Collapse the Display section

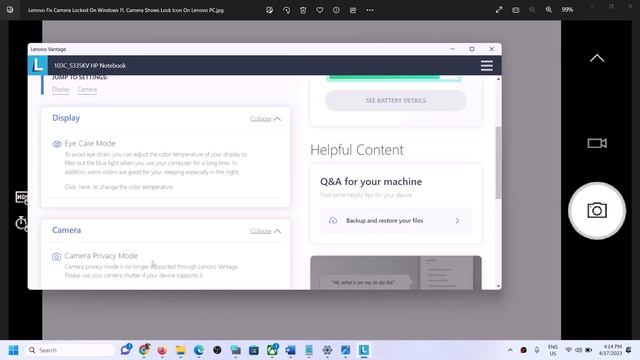click(x=265, y=119)
